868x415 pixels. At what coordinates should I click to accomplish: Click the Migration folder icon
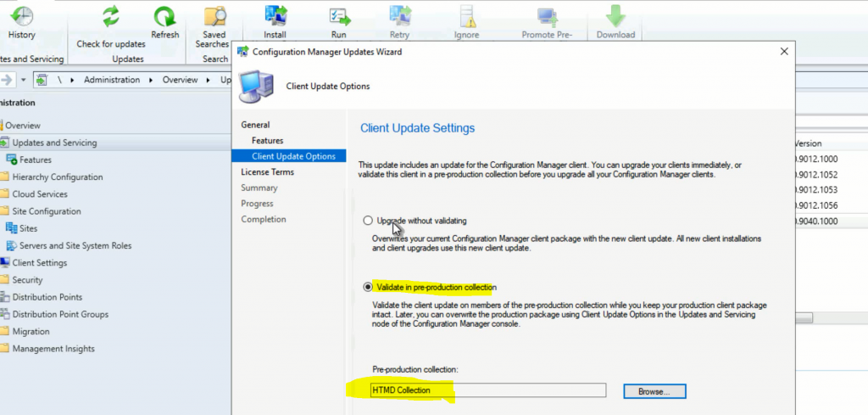(x=5, y=331)
